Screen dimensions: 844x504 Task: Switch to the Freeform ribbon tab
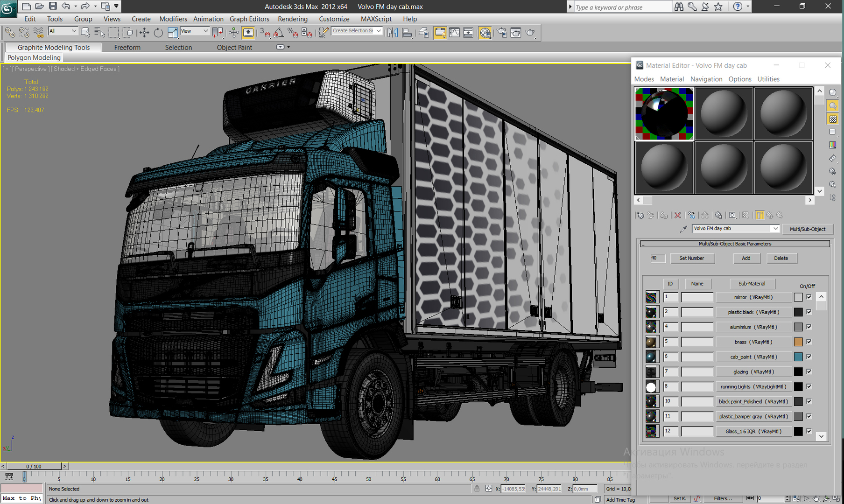point(127,48)
